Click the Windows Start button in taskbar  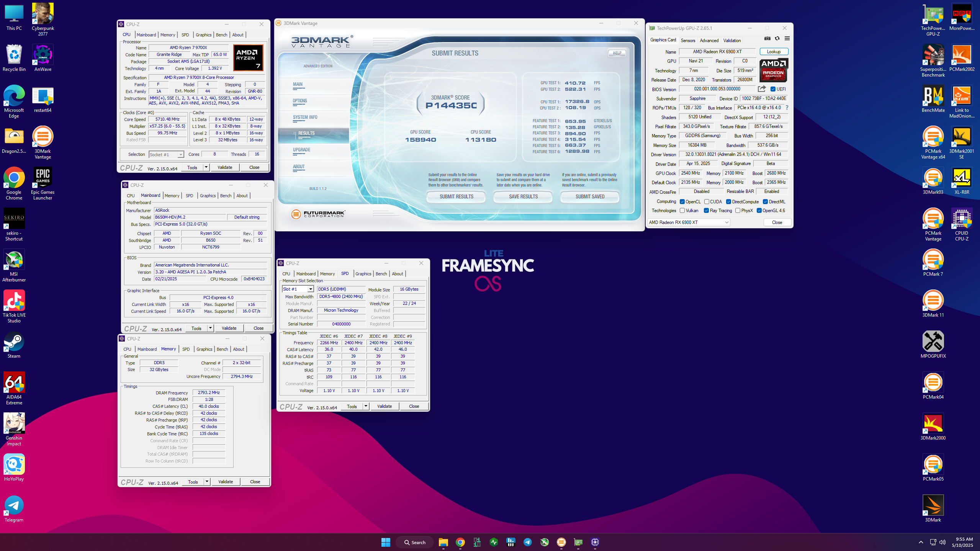point(386,542)
